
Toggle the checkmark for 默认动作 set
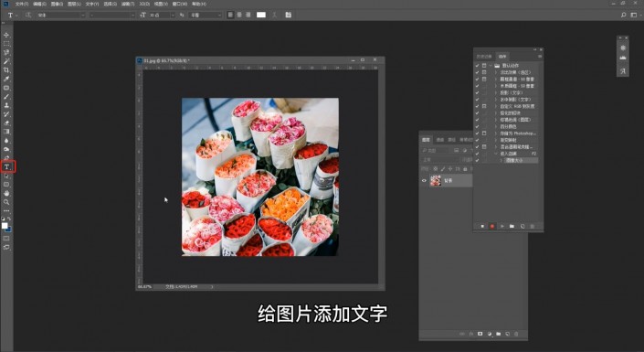[477, 66]
